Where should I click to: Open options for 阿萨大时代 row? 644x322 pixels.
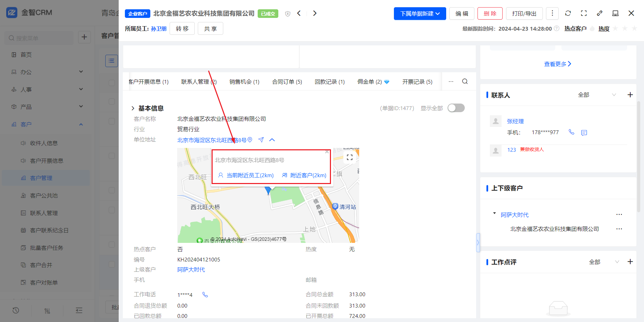tap(619, 215)
